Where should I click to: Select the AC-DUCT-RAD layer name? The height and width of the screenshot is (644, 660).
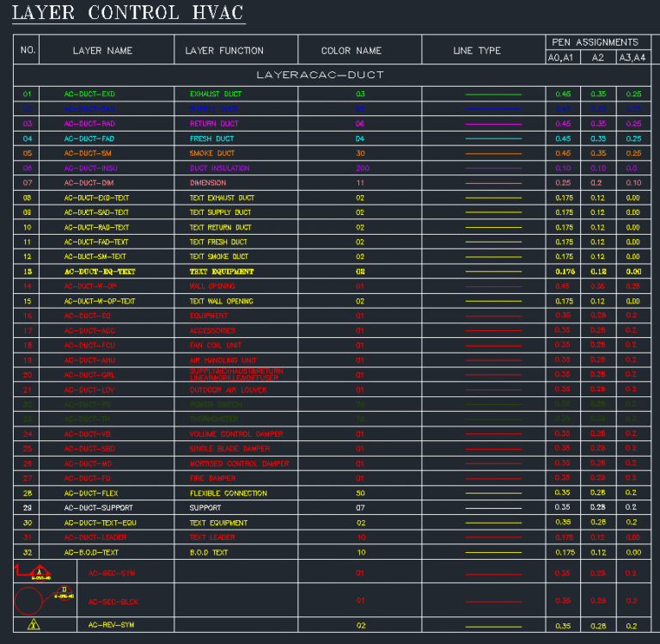(89, 124)
